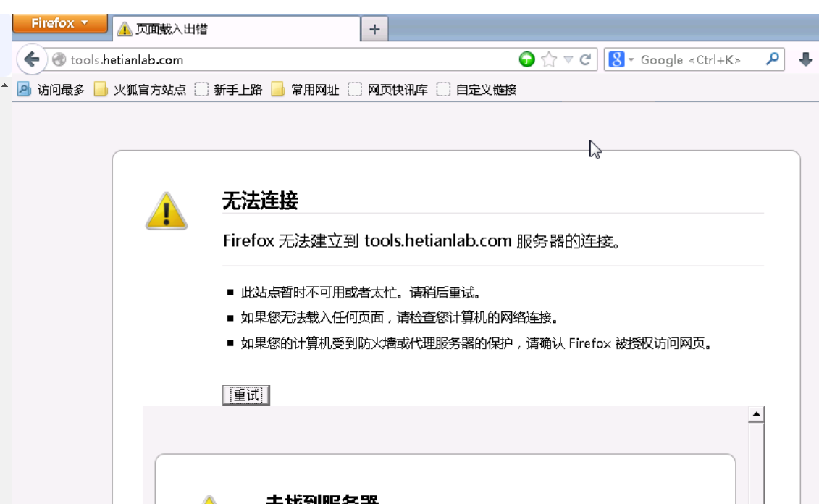
Task: Click the 重试 retry button
Action: point(246,395)
